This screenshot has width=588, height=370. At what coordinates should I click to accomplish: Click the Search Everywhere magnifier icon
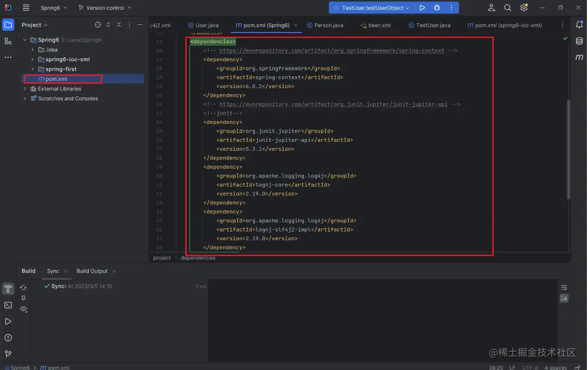507,8
